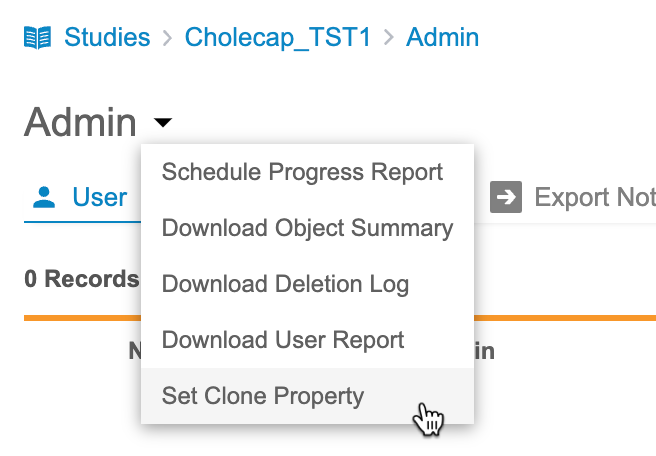Click the Admin page heading
656x456 pixels.
point(80,123)
